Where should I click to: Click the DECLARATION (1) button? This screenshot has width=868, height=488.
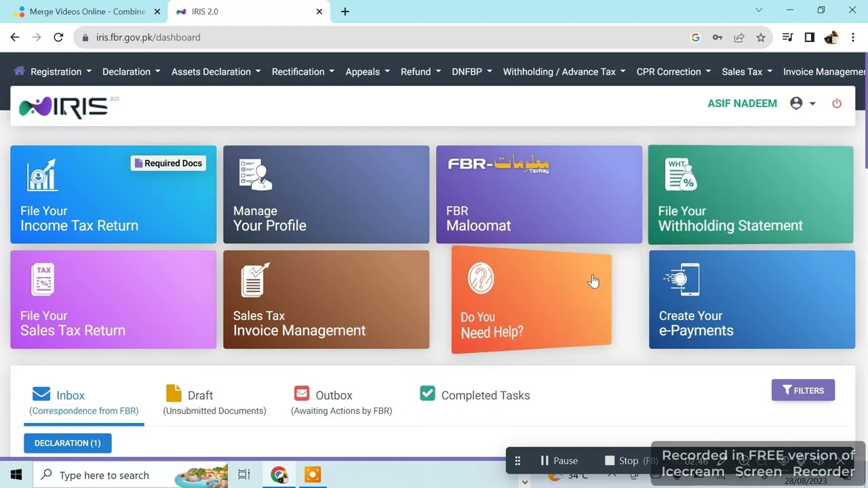pos(67,443)
